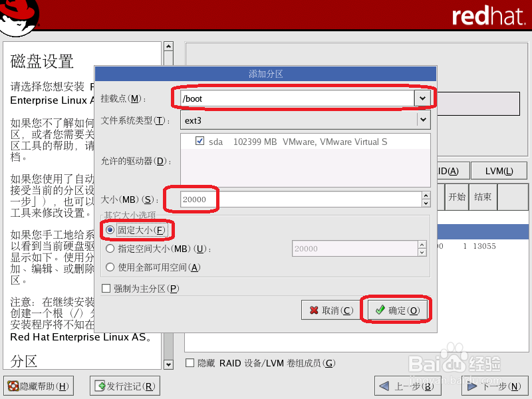This screenshot has width=532, height=399.
Task: Click the 结束 (end) column header
Action: tap(483, 197)
